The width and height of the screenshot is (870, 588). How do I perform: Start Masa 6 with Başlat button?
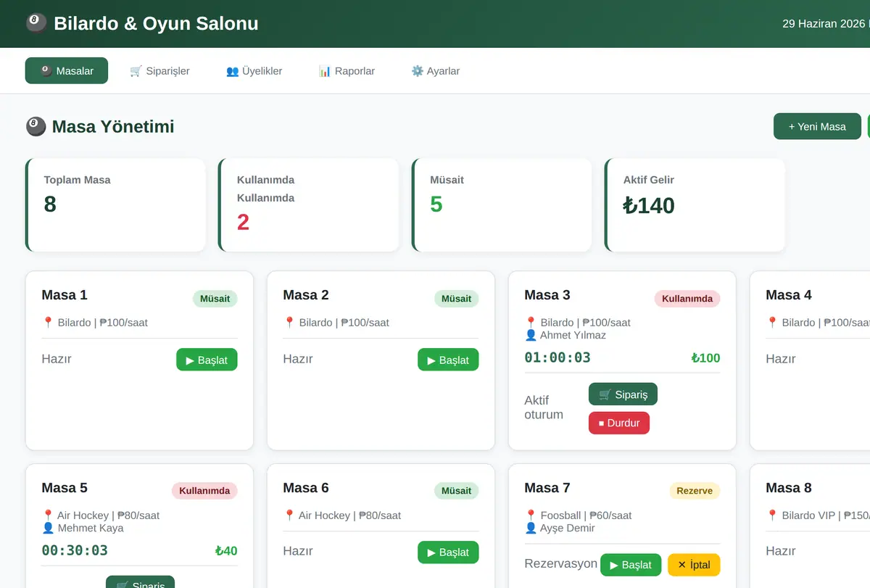(448, 552)
